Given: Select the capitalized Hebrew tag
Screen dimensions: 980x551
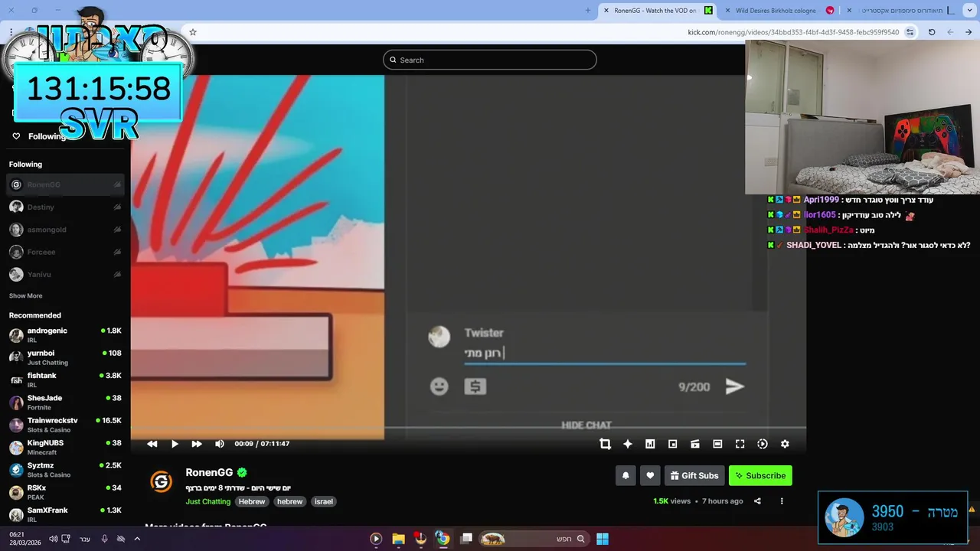Looking at the screenshot, I should (x=251, y=501).
